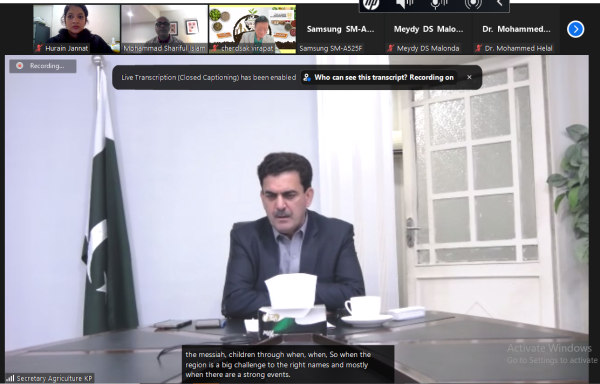
Task: Dismiss the Live Transcription notification
Action: [469, 77]
